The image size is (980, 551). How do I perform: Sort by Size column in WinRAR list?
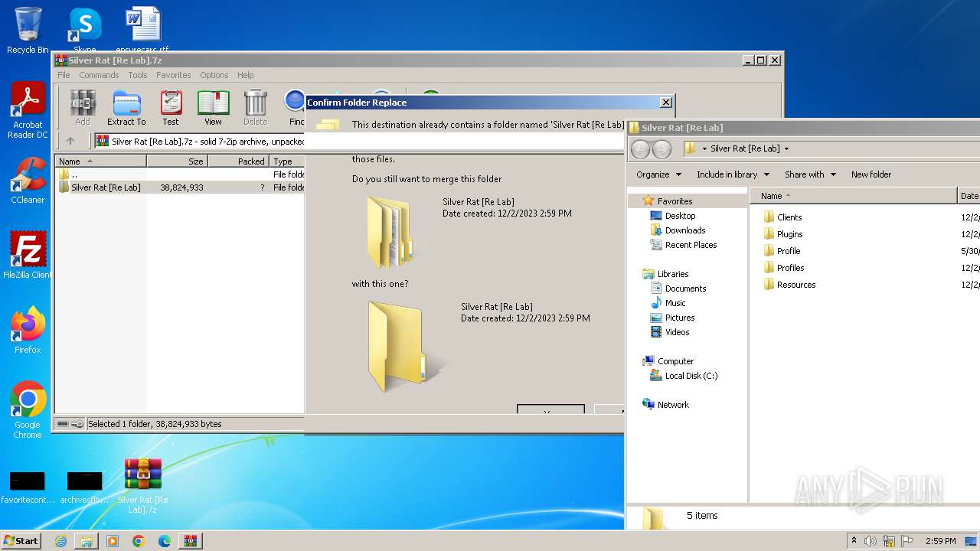177,161
